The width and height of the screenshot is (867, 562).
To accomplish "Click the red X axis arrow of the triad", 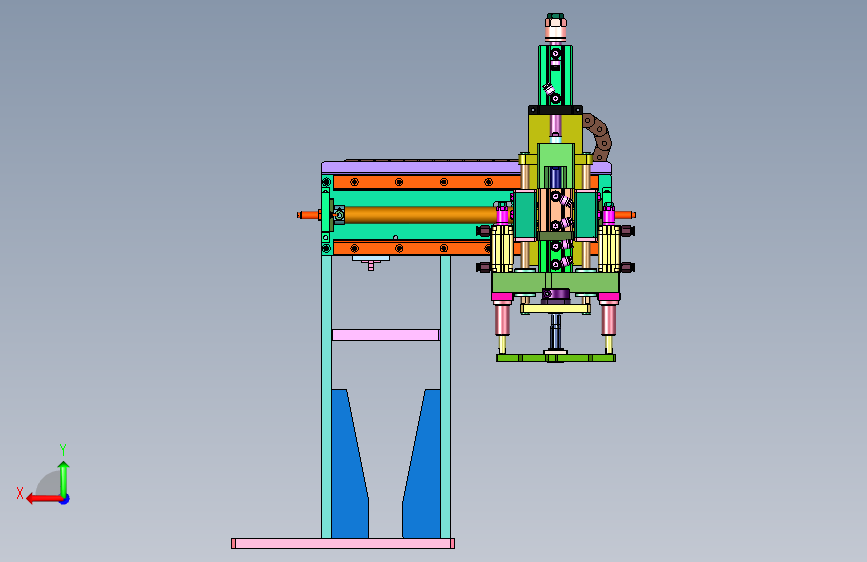I will tap(44, 499).
